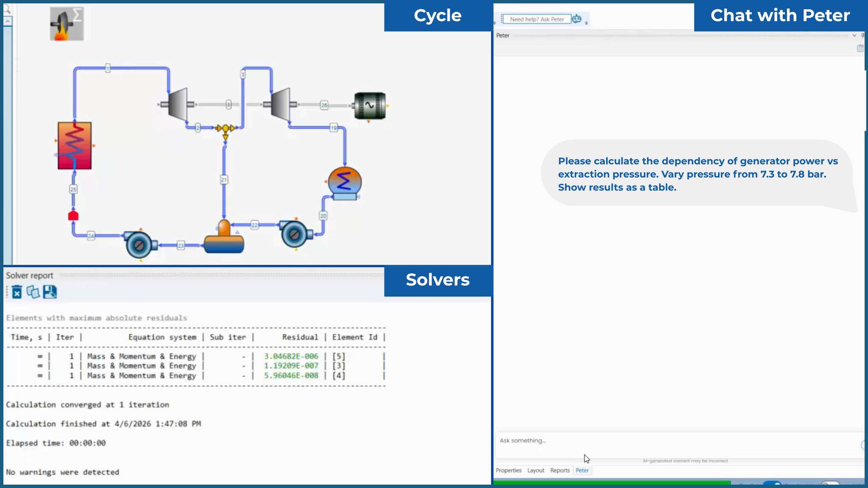The width and height of the screenshot is (868, 488).
Task: Click stream label 24 after the feed pump
Action: point(91,236)
